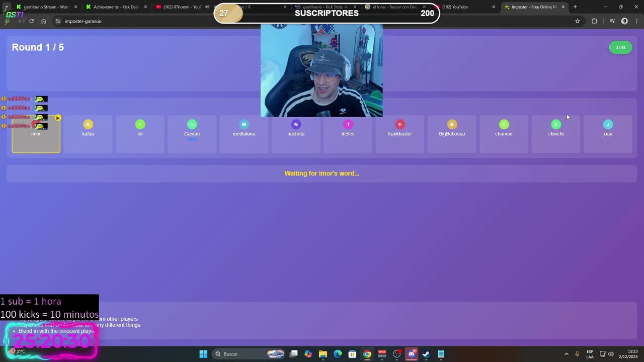Open site information icon in address bar
Screen dimensions: 644x362
pos(58,21)
